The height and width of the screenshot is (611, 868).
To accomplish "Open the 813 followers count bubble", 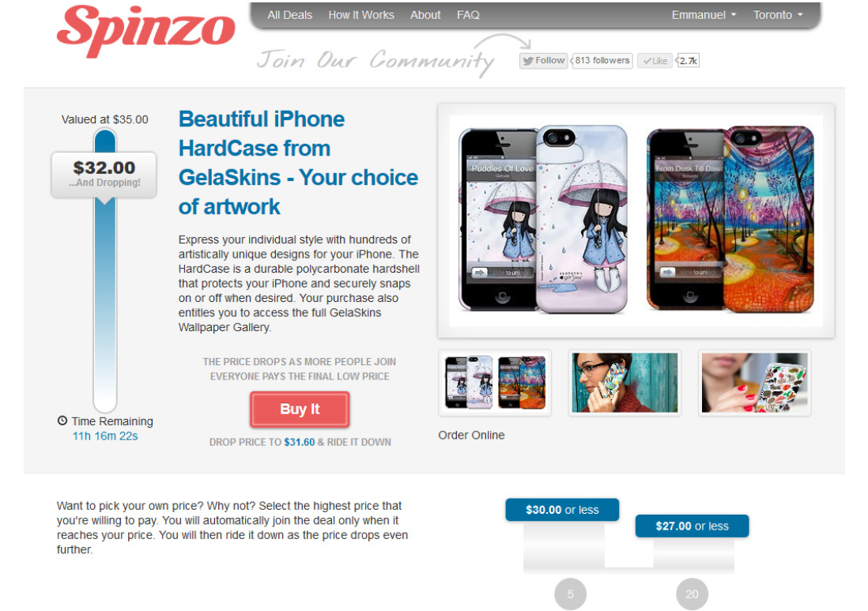I will [602, 60].
